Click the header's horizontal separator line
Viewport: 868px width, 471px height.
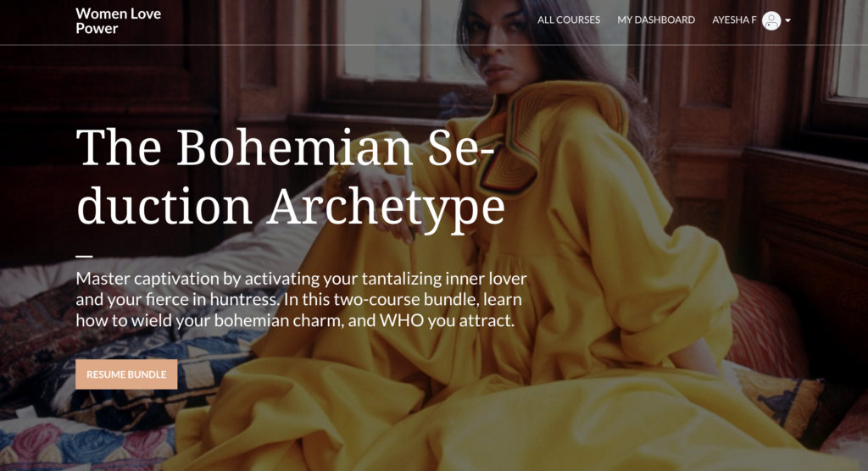pyautogui.click(x=434, y=44)
